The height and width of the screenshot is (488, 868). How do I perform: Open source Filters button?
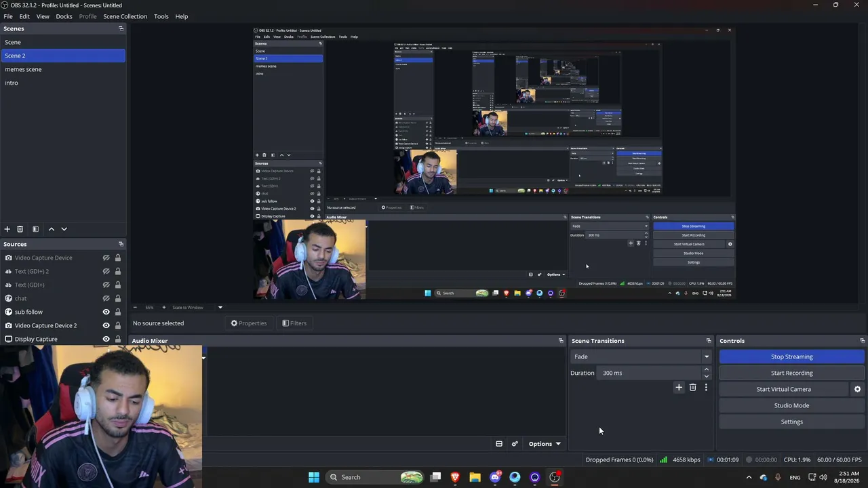click(294, 323)
